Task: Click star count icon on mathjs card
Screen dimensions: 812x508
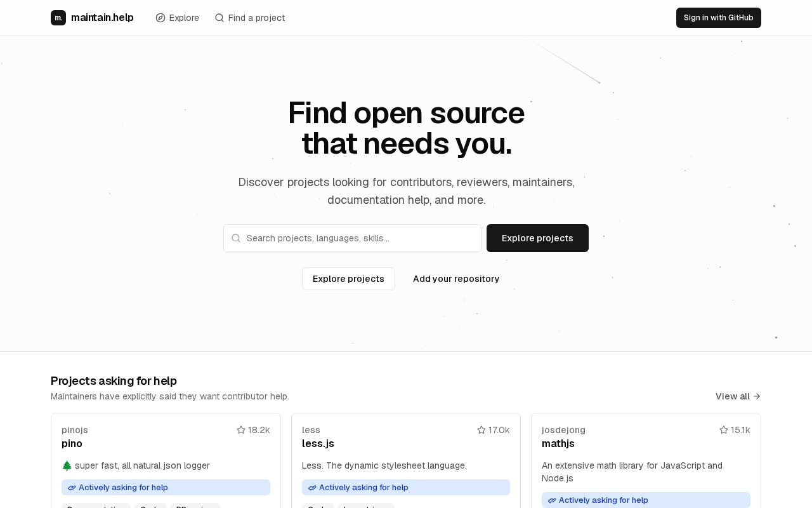Action: [x=724, y=430]
